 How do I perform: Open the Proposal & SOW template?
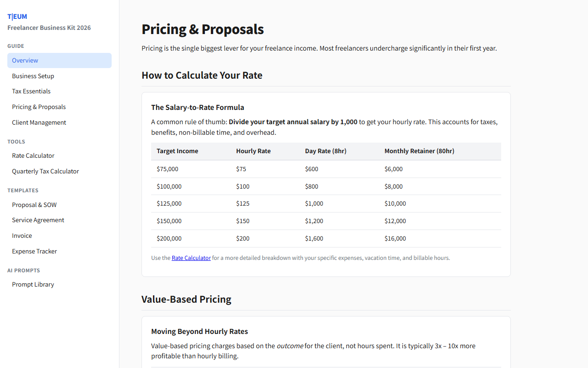click(34, 204)
